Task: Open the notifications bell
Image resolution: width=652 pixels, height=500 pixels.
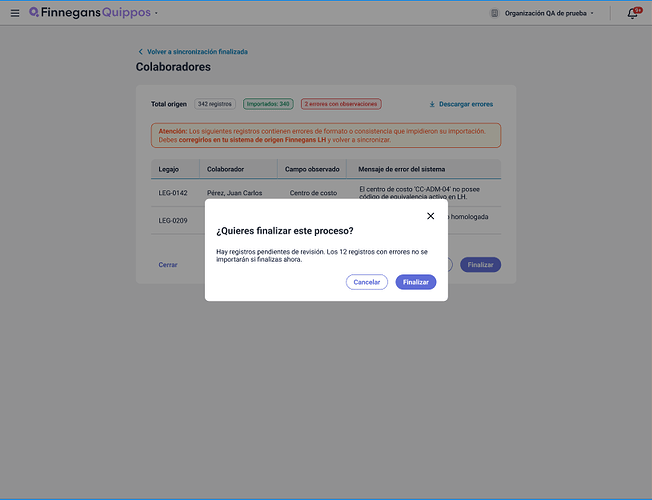Action: pos(633,13)
